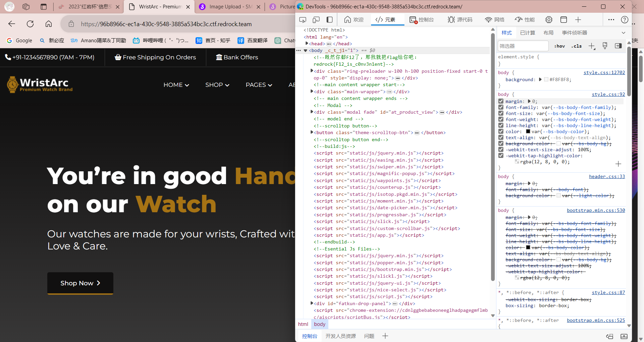Viewport: 644px width, 342px height.
Task: Add more tools with the plus in DevTools tab bar
Action: 578,20
